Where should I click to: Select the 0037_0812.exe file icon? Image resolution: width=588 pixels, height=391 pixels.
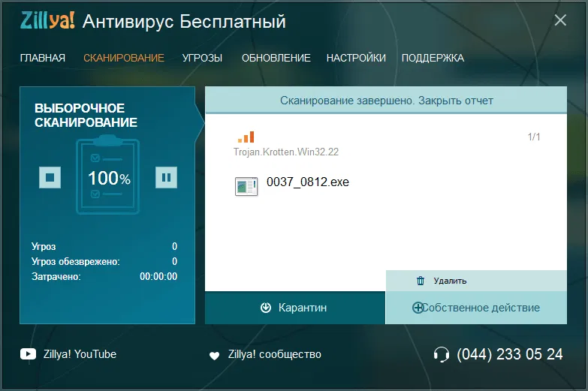[x=246, y=186]
